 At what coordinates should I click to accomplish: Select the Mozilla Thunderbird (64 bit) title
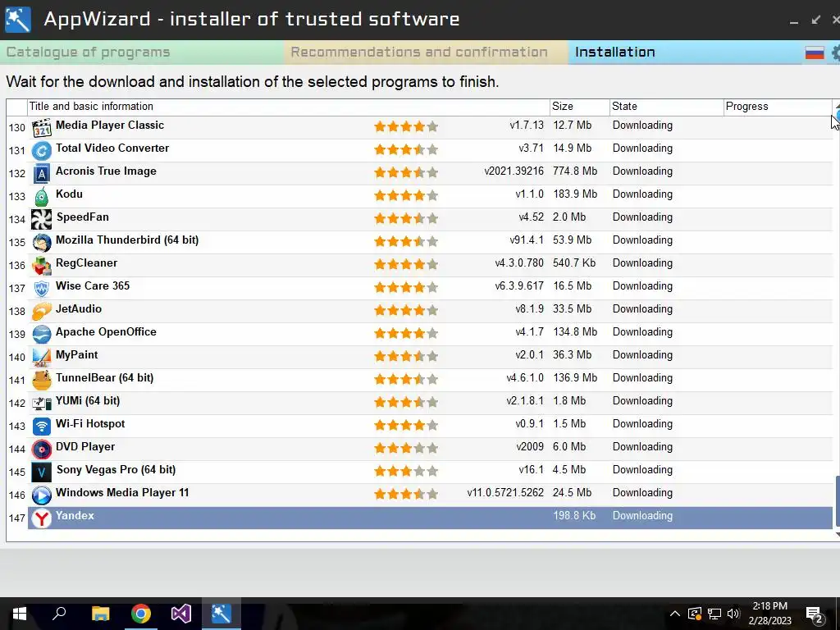click(x=127, y=240)
